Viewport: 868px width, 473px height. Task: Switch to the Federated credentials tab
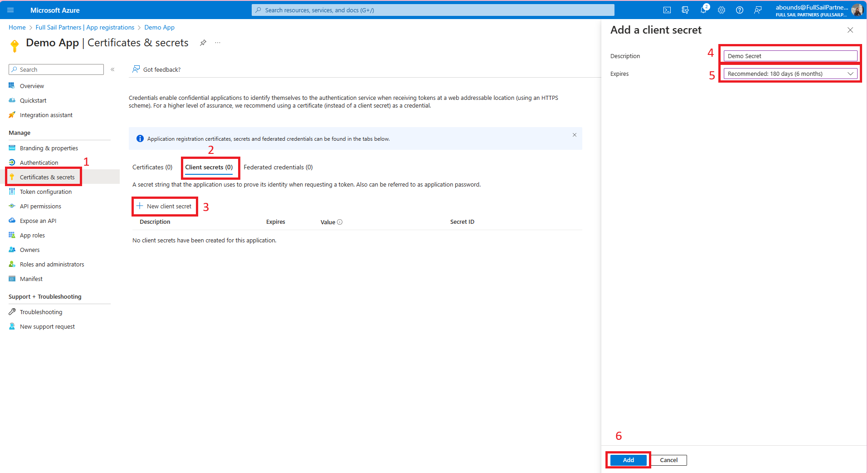278,167
